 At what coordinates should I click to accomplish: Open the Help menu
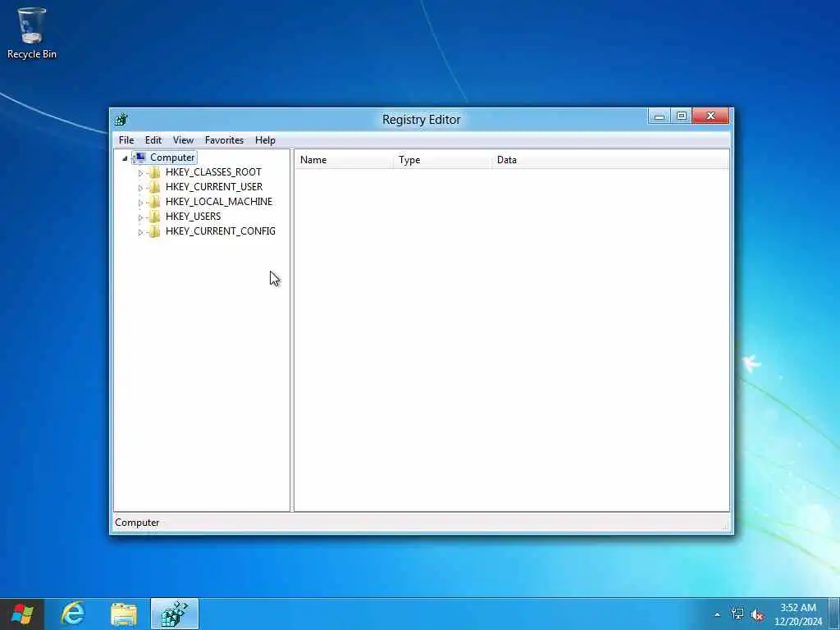265,139
